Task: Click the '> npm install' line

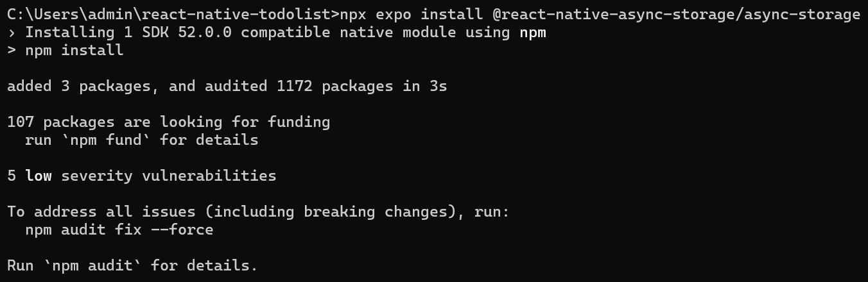Action: tap(65, 50)
